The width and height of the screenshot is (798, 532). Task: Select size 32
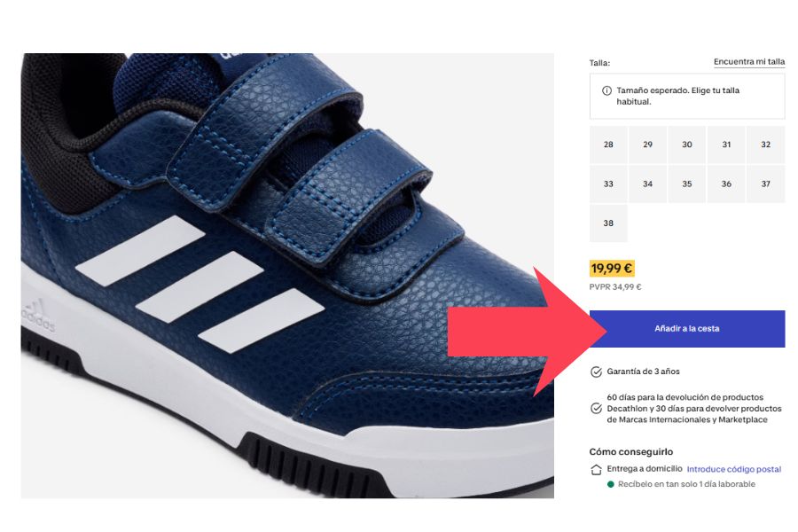(766, 145)
